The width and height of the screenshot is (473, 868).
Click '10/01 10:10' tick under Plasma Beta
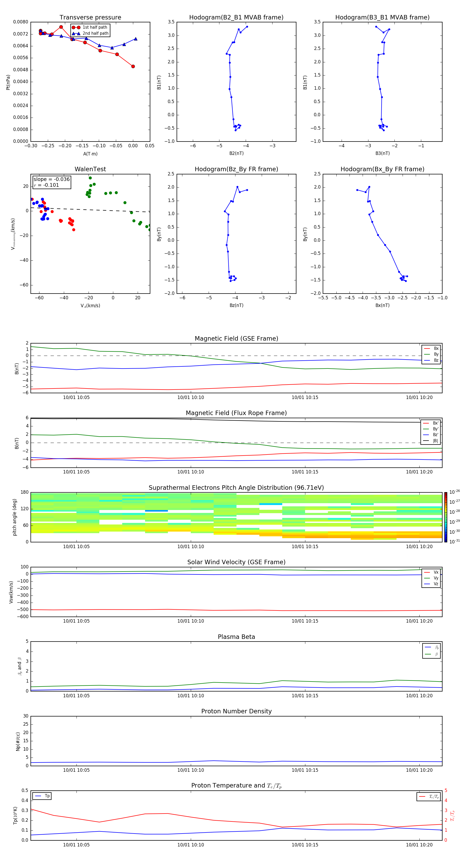tap(191, 696)
